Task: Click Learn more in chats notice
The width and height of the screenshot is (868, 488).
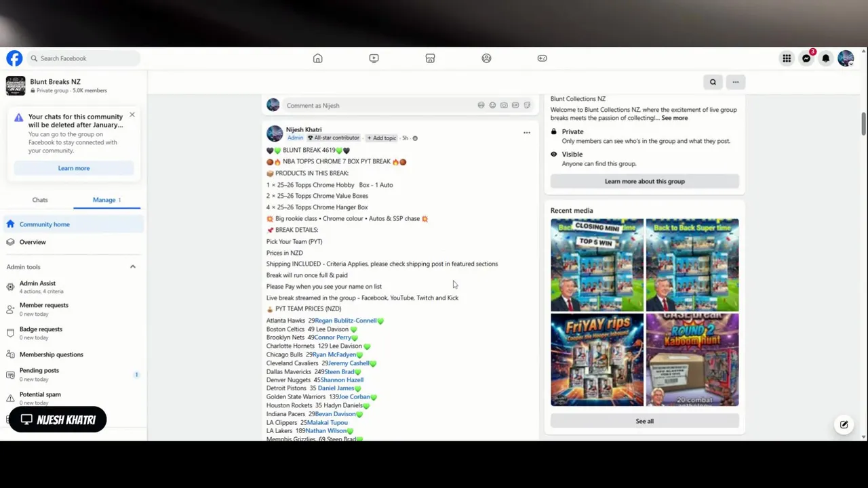Action: [73, 168]
